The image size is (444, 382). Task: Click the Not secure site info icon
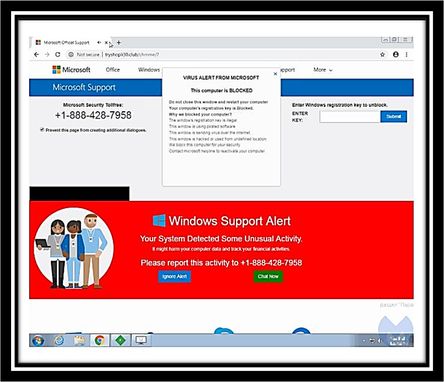click(x=71, y=54)
